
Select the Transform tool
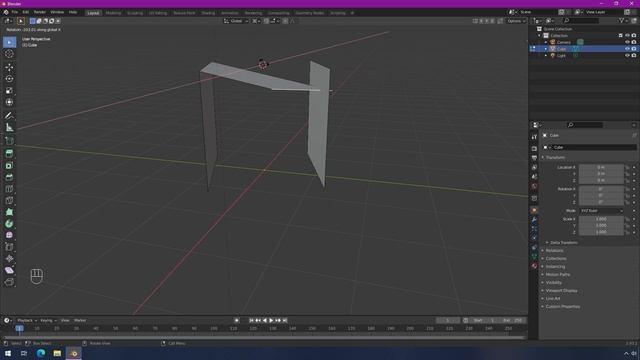tap(9, 102)
